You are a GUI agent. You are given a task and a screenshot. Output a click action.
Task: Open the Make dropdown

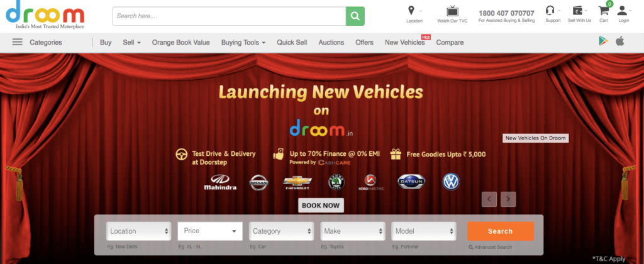pyautogui.click(x=352, y=231)
